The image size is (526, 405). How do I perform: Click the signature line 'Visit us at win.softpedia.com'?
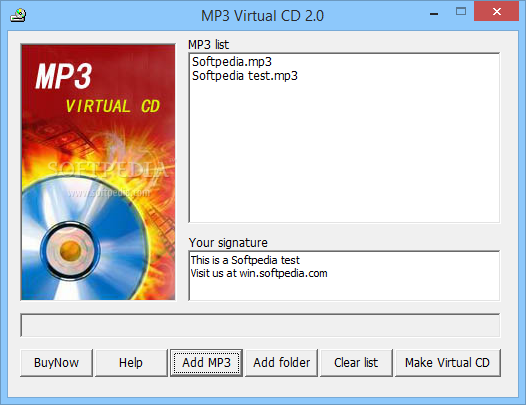(259, 273)
